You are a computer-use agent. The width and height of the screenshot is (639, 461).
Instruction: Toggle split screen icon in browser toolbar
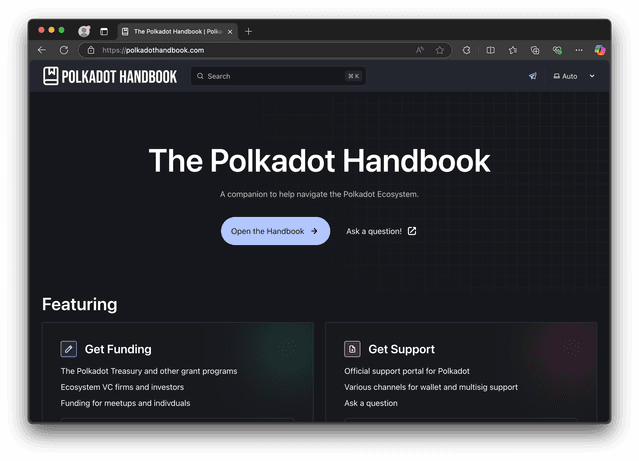pos(490,50)
